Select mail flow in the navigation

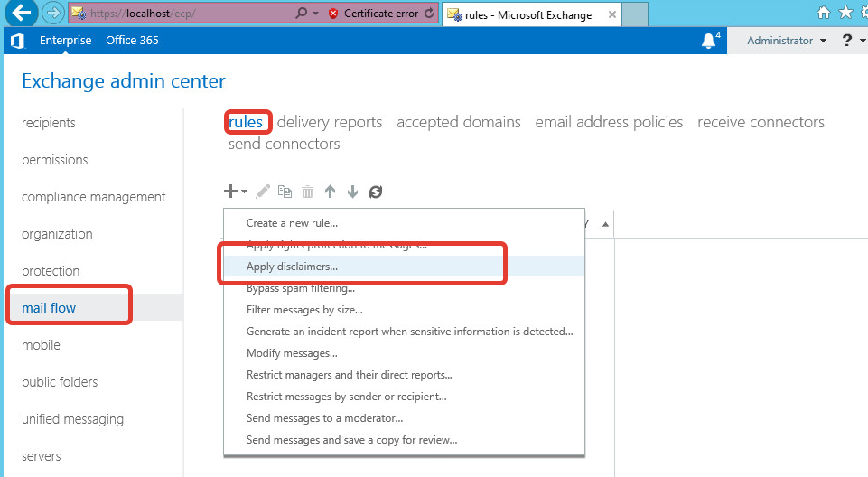click(x=49, y=308)
